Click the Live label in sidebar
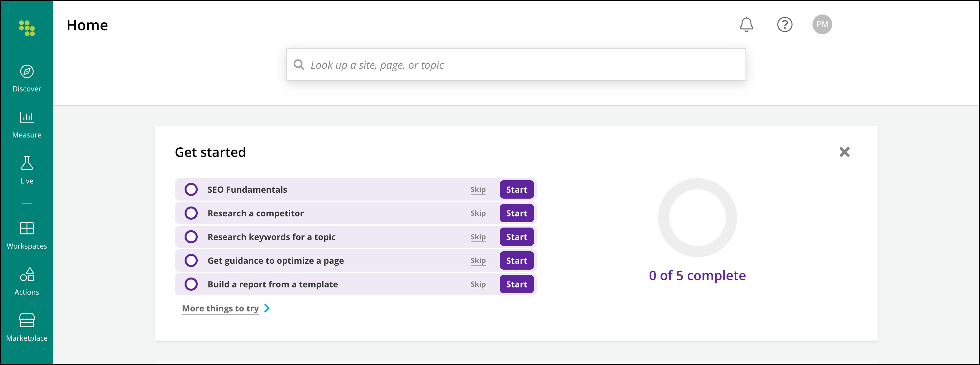980x365 pixels. [x=27, y=181]
